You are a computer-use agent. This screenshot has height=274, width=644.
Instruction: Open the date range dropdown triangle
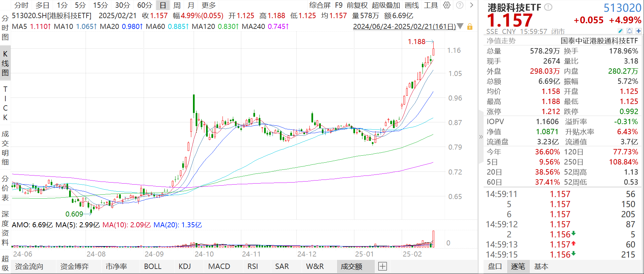coord(460,26)
